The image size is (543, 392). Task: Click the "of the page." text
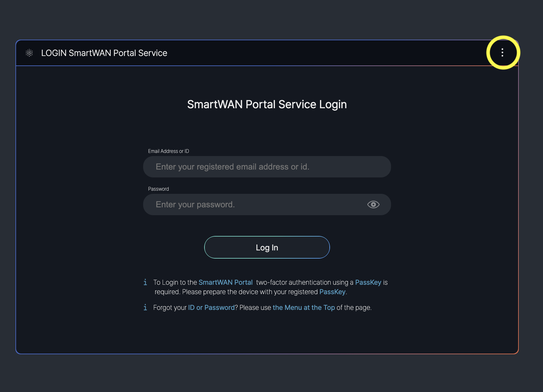[354, 307]
